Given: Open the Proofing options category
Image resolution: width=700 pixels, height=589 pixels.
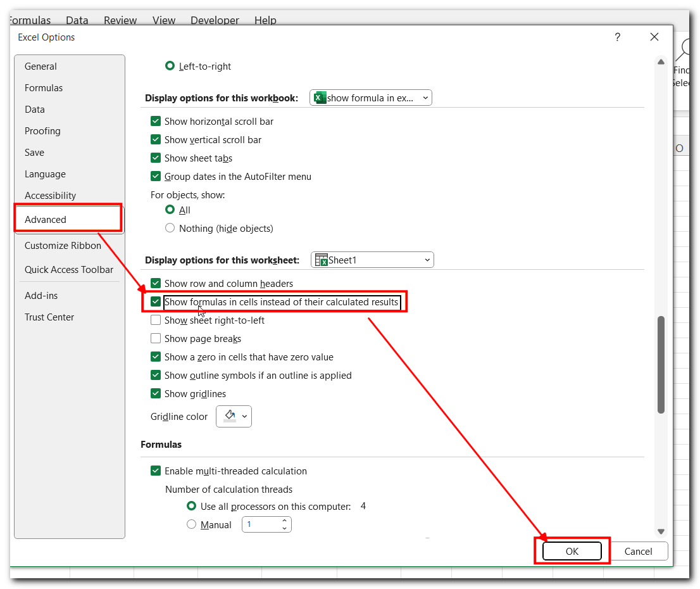Looking at the screenshot, I should pos(69,130).
